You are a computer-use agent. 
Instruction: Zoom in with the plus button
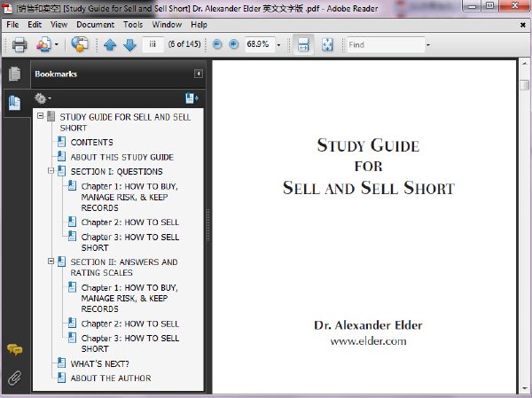233,44
